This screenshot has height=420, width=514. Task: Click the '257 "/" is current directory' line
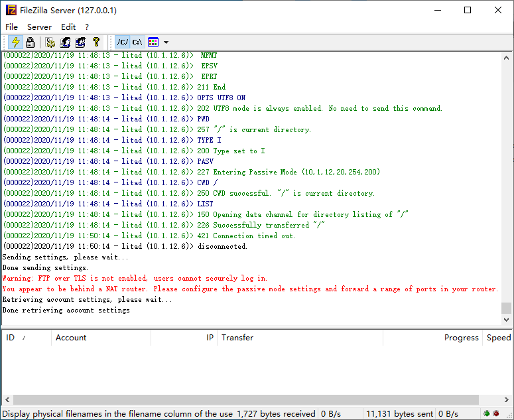point(157,129)
